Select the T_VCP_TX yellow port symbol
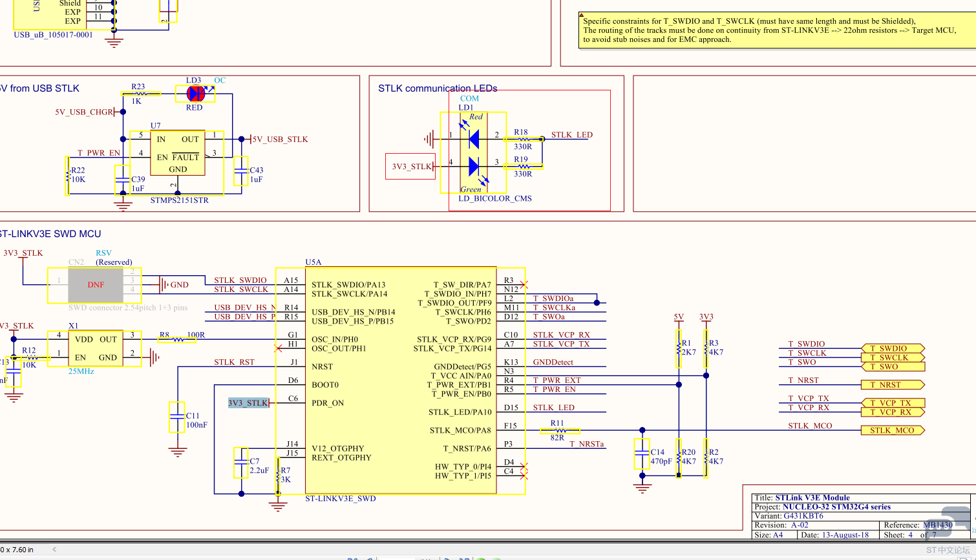 tap(893, 402)
